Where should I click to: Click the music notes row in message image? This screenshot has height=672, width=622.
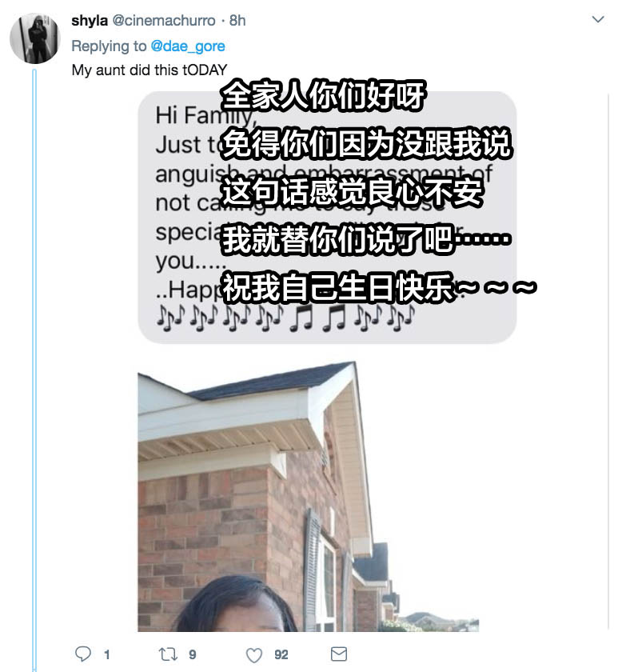(285, 318)
